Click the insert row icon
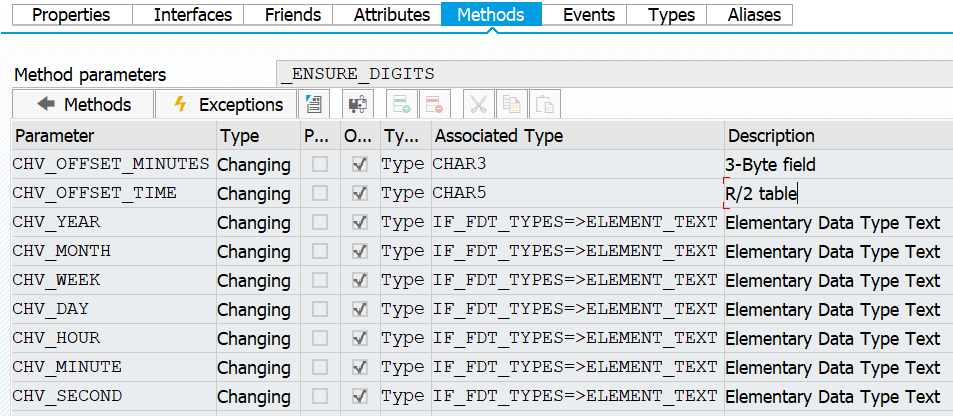Viewport: 953px width, 416px height. tap(401, 105)
